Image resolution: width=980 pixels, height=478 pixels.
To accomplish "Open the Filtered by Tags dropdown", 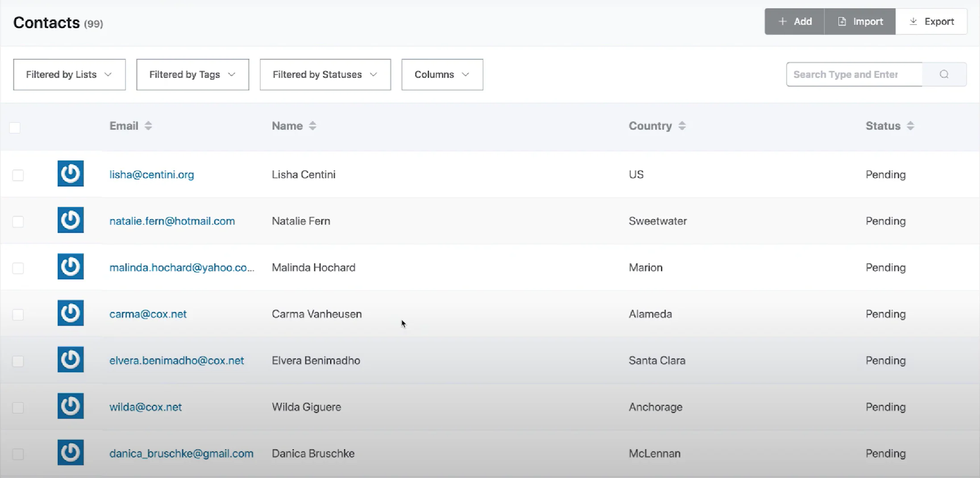I will tap(192, 74).
